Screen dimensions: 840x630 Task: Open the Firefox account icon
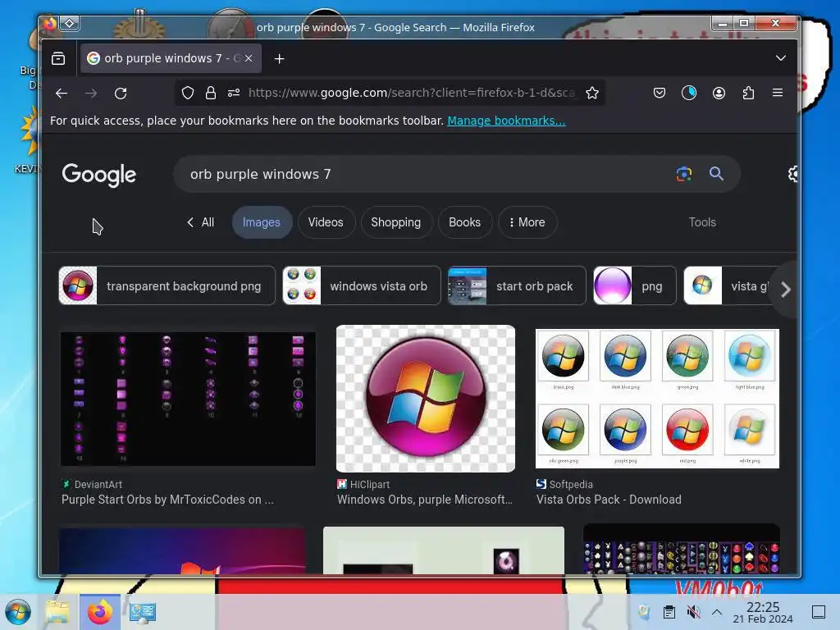coord(719,94)
